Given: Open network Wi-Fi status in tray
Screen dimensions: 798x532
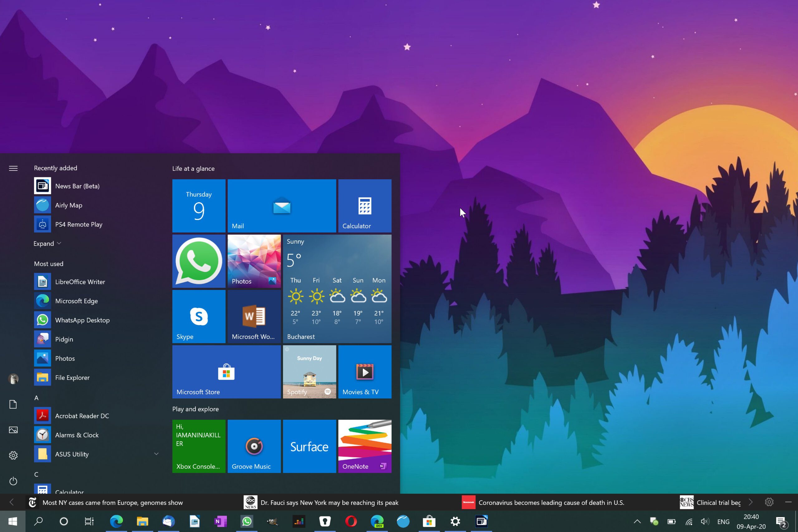Looking at the screenshot, I should (689, 521).
